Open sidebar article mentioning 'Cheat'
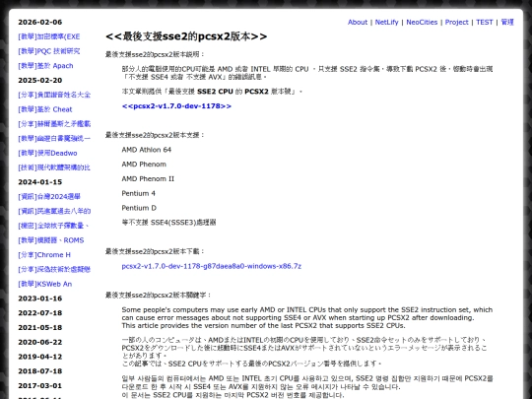 pos(45,109)
